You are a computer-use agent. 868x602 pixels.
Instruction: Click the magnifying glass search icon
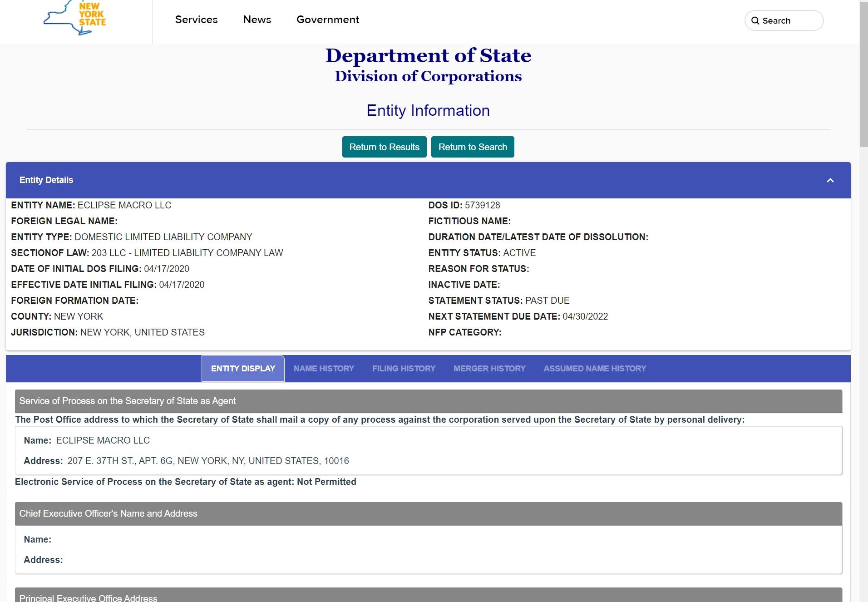click(755, 21)
